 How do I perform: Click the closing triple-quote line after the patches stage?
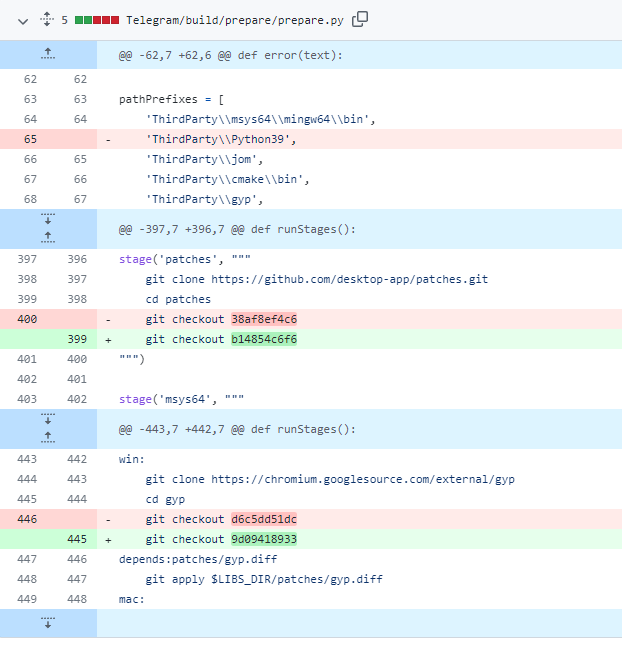[x=132, y=359]
